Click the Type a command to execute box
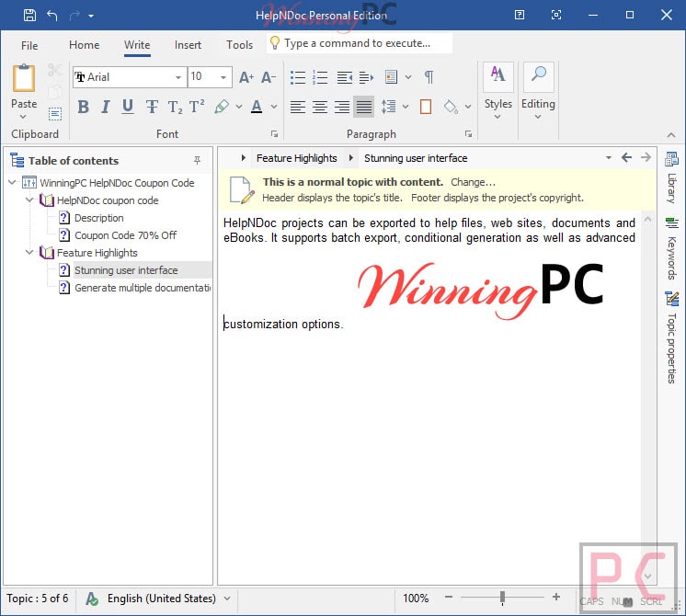Viewport: 686px width, 616px height. tap(360, 43)
